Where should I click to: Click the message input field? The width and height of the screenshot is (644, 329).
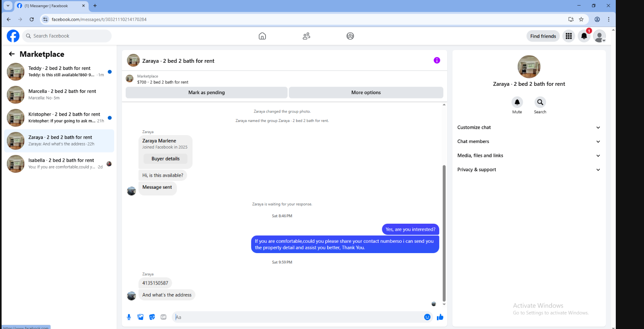pyautogui.click(x=297, y=317)
